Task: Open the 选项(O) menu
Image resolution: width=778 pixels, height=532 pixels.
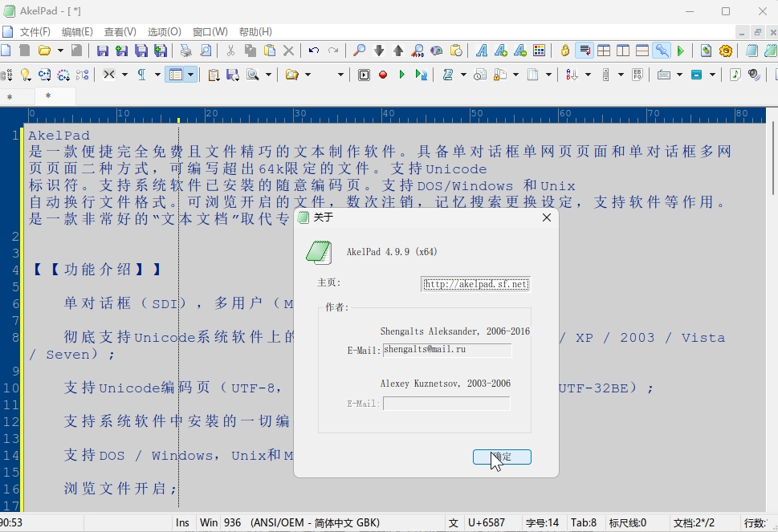Action: pos(165,32)
